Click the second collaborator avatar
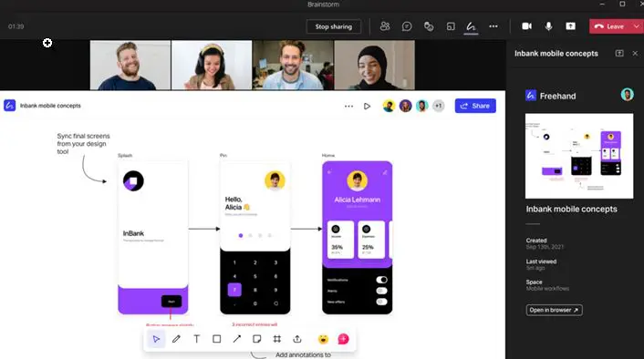 click(x=405, y=106)
